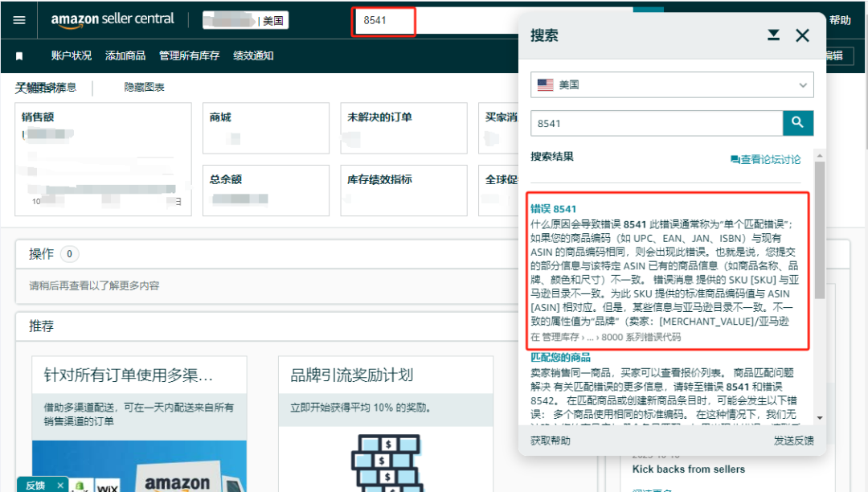
Task: Open the hamburger navigation menu
Action: coord(19,20)
